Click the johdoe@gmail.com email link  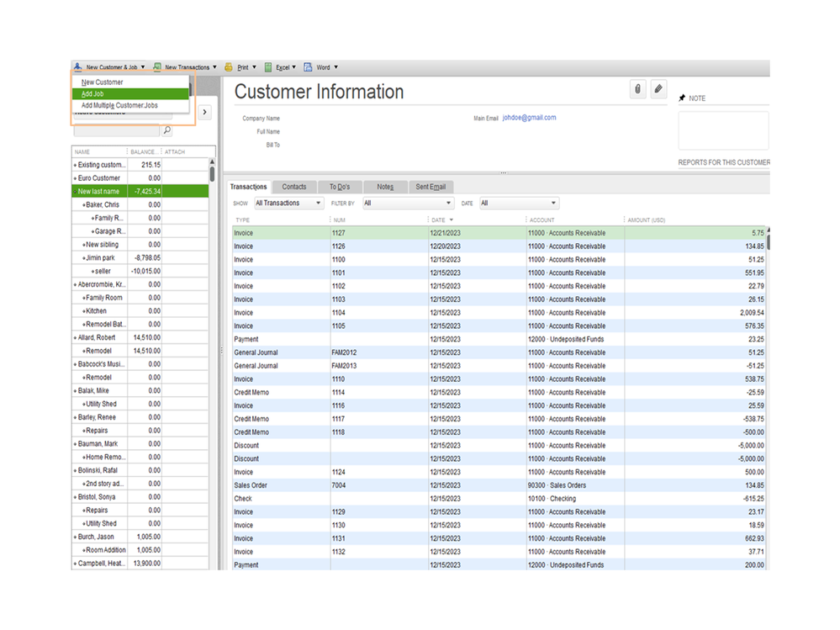(x=529, y=118)
